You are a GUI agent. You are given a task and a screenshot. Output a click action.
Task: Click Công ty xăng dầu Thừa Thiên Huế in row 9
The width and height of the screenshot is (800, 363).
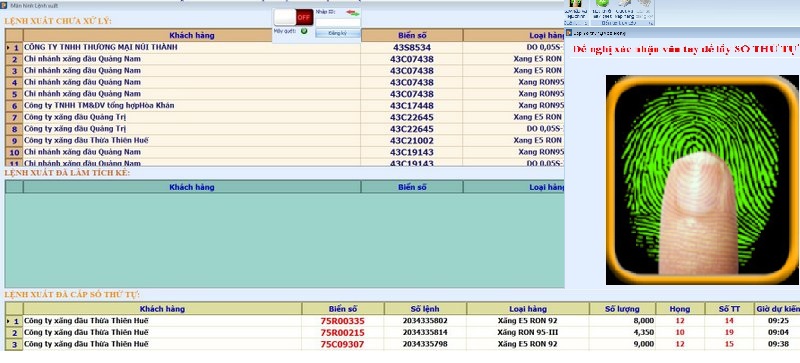[86, 140]
